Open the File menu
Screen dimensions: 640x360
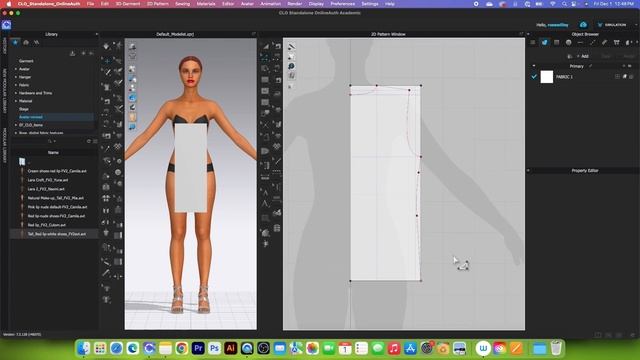(90, 4)
